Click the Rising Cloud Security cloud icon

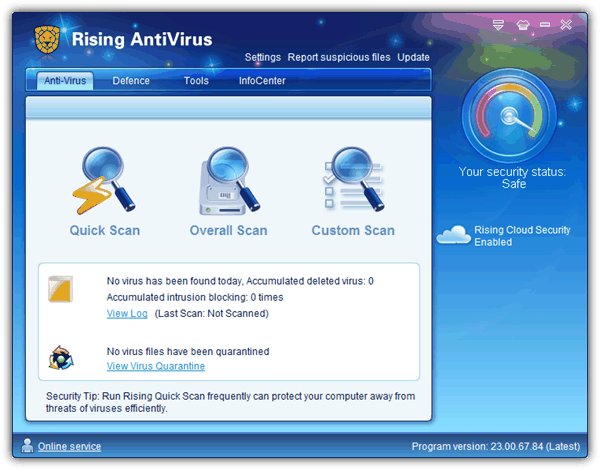(453, 234)
